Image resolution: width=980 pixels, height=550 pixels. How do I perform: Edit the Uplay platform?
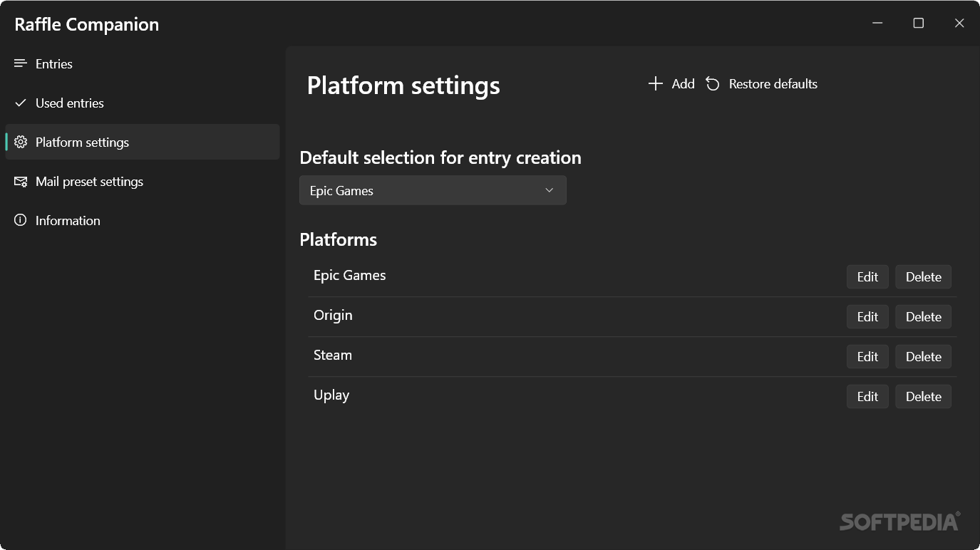point(867,396)
